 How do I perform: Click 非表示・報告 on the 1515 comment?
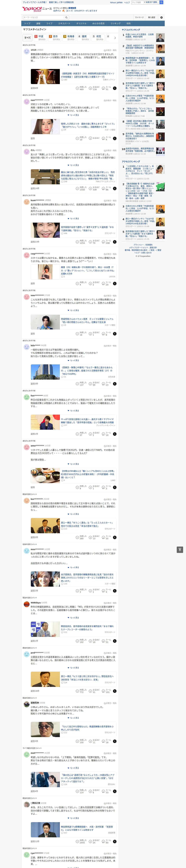coord(110,50)
